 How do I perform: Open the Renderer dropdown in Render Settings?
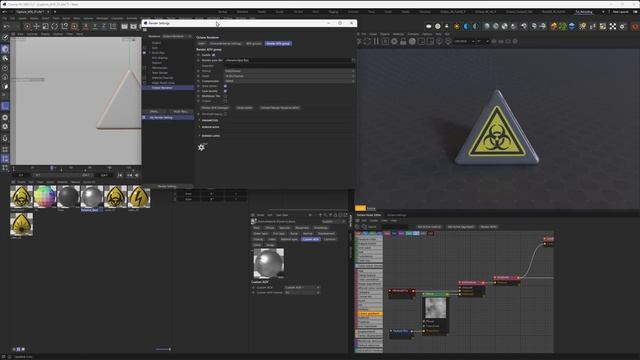176,36
